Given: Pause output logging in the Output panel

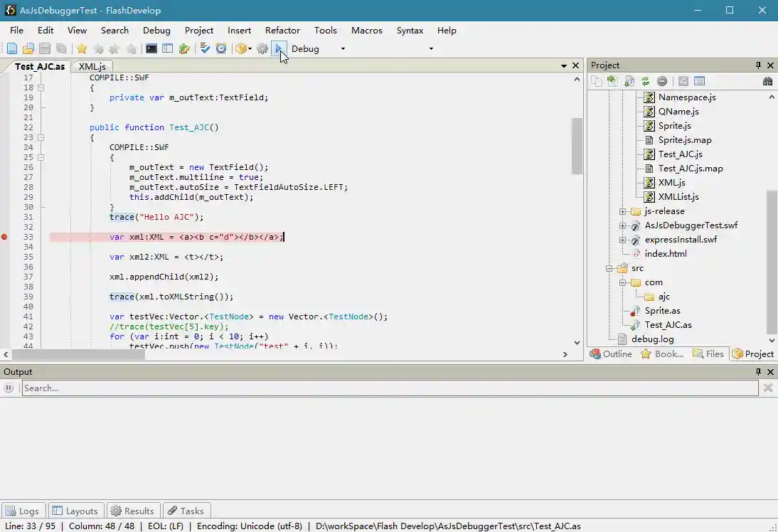Looking at the screenshot, I should coord(8,388).
